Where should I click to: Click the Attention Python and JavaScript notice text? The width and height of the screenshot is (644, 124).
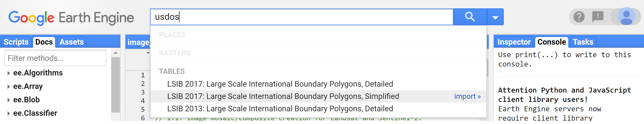pyautogui.click(x=565, y=95)
